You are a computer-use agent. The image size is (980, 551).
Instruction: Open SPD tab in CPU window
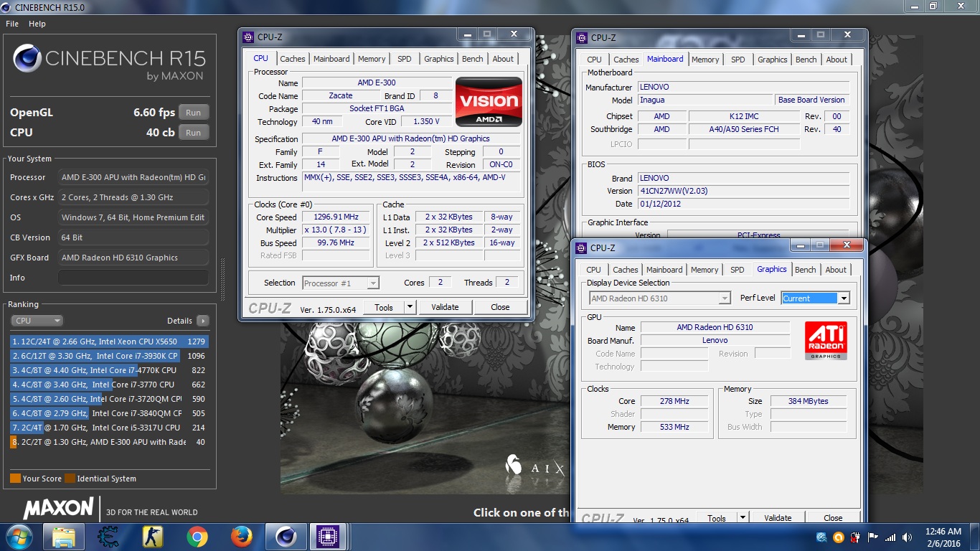pyautogui.click(x=405, y=59)
